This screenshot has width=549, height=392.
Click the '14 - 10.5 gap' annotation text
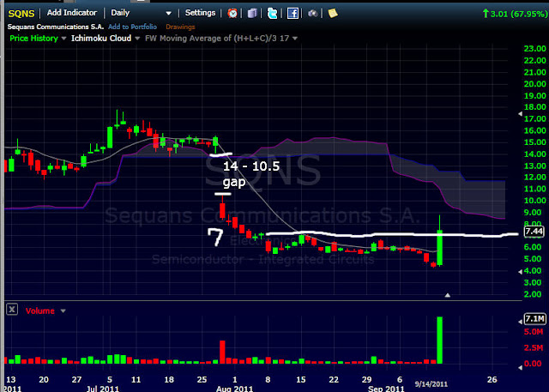[251, 174]
